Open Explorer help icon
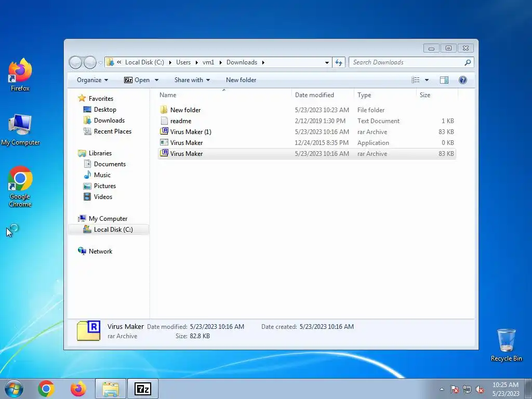This screenshot has width=532, height=399. (x=463, y=80)
